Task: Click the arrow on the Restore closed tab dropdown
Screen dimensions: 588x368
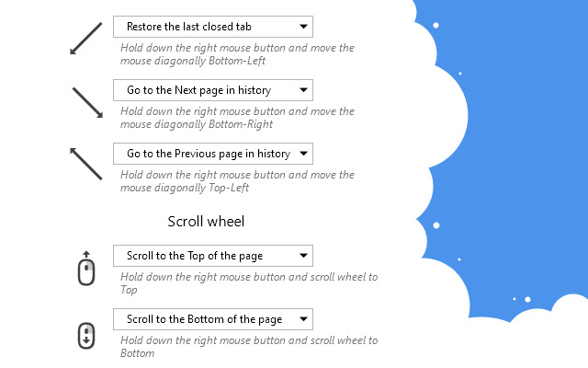Action: tap(302, 27)
